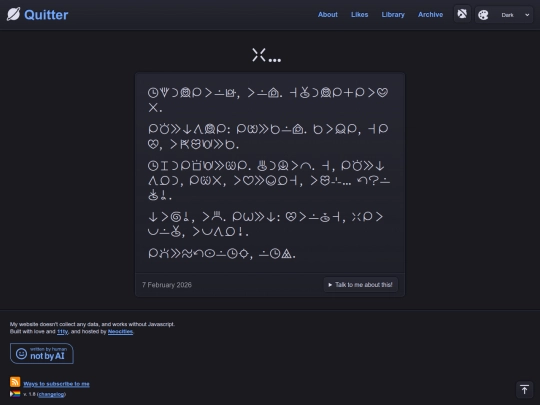Click the orange RSS feed icon
This screenshot has height=405, width=540.
[15, 382]
